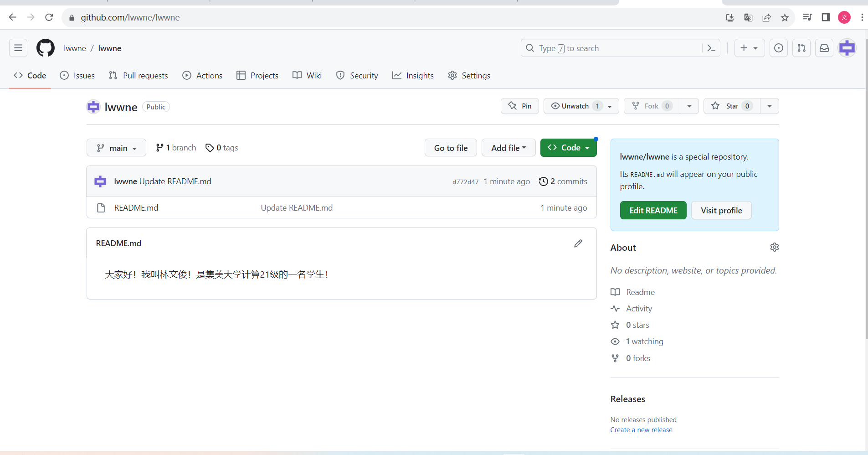Expand the create new plus dropdown
Image resolution: width=868 pixels, height=455 pixels.
[x=749, y=48]
